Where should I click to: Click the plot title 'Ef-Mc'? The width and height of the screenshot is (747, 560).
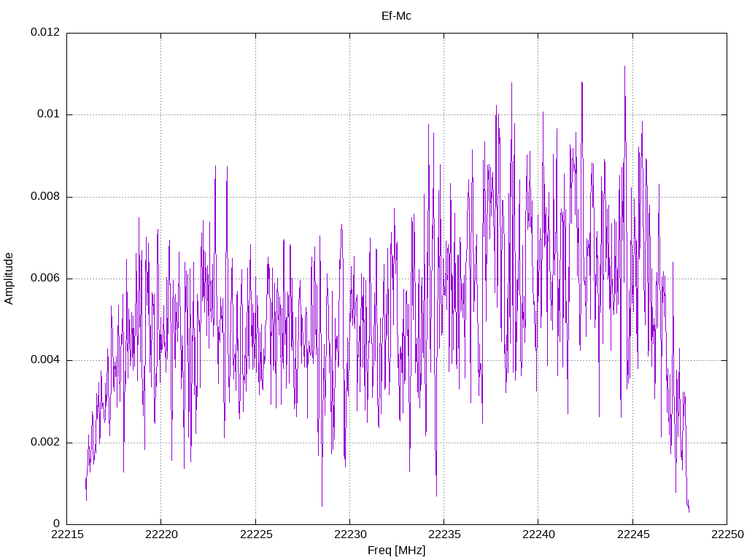(396, 16)
